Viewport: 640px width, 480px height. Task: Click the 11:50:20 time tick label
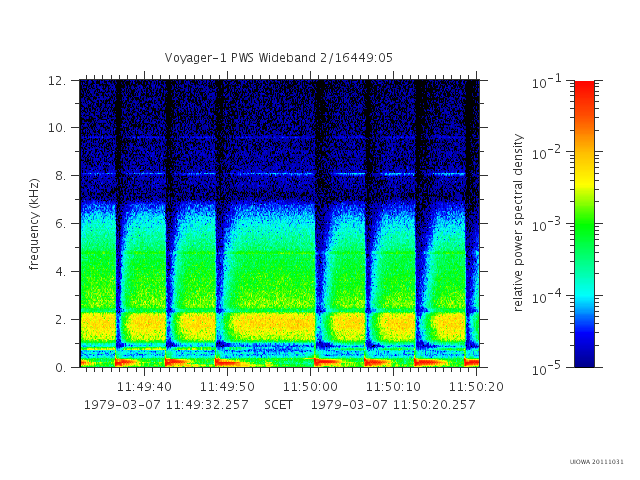(476, 386)
